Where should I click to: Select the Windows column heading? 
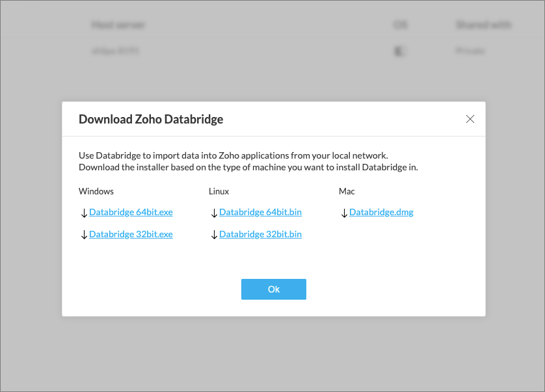(96, 191)
